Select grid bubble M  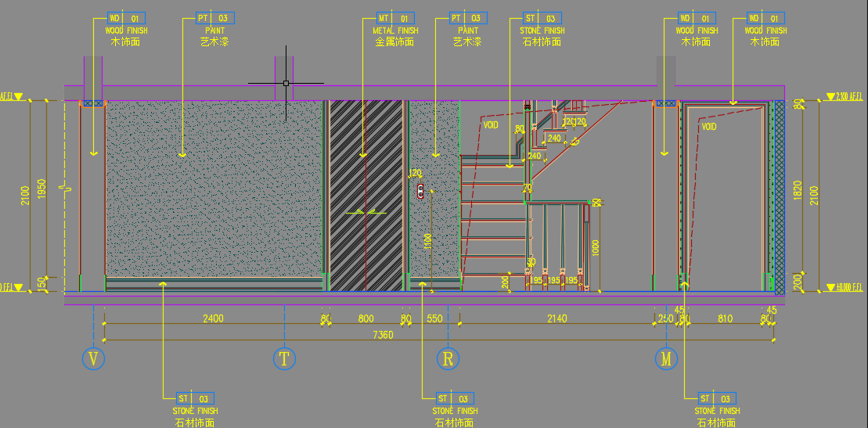click(667, 359)
